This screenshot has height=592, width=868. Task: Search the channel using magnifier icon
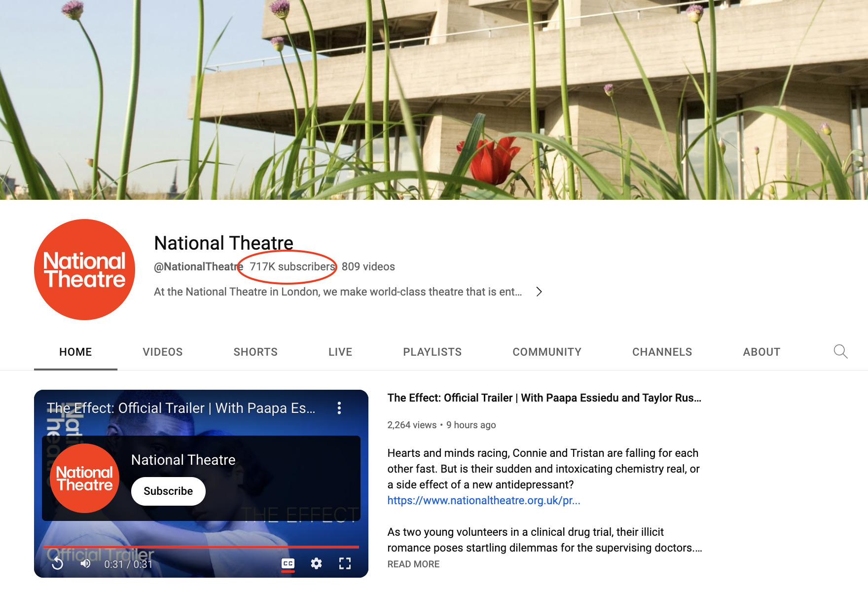(x=840, y=352)
